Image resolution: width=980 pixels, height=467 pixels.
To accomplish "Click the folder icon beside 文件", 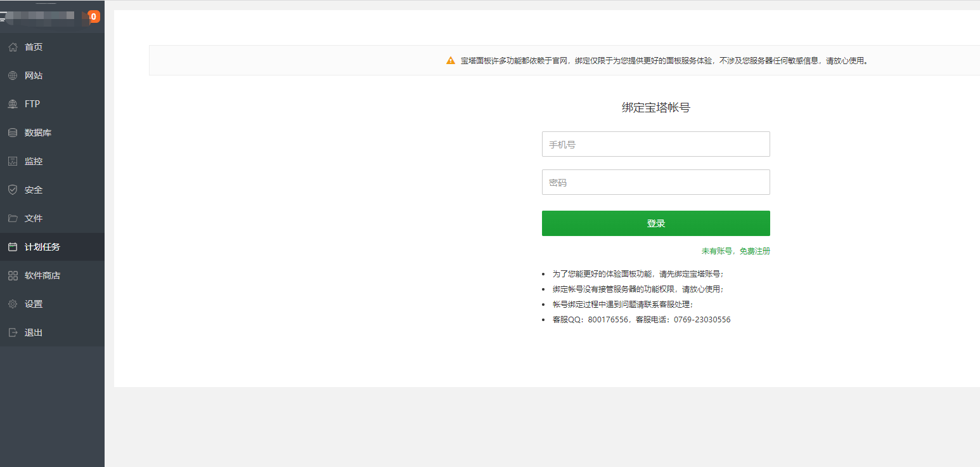I will click(13, 218).
